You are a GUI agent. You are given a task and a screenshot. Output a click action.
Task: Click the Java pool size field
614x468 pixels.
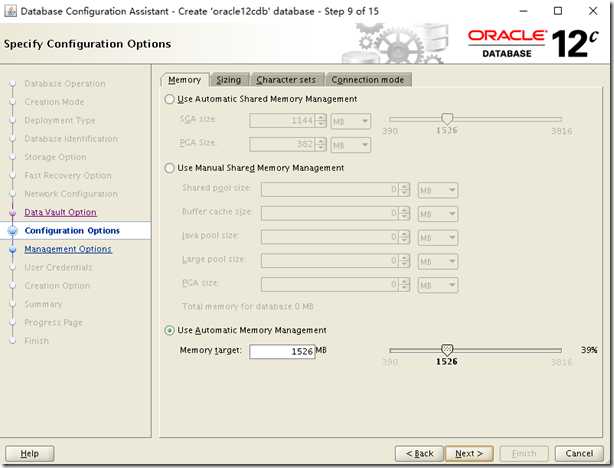(x=330, y=237)
